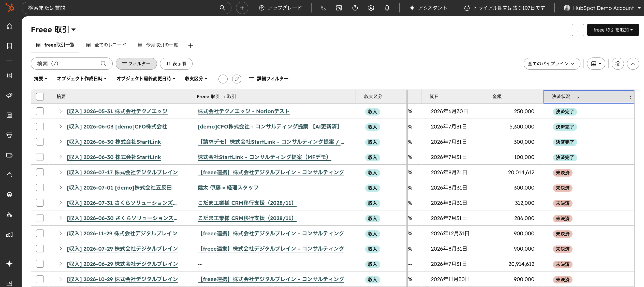Add a quick filter with plus icon
This screenshot has height=287, width=644.
(x=223, y=79)
